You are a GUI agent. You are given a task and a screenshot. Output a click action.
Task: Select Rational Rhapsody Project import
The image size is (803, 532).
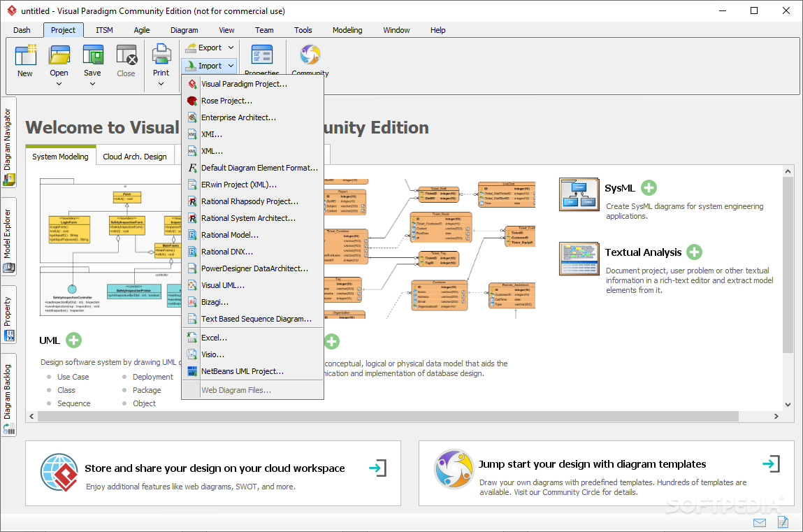pyautogui.click(x=253, y=201)
